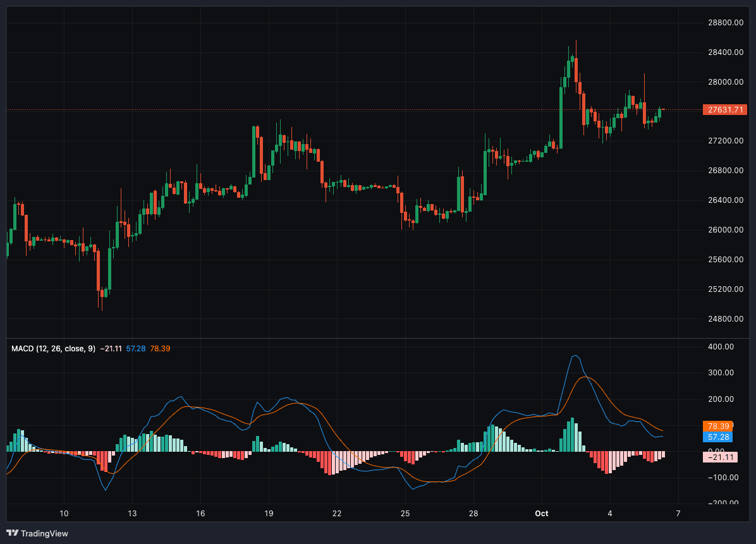Click the 24800.00 price axis label
Viewport: 756px width, 544px height.
tap(724, 319)
